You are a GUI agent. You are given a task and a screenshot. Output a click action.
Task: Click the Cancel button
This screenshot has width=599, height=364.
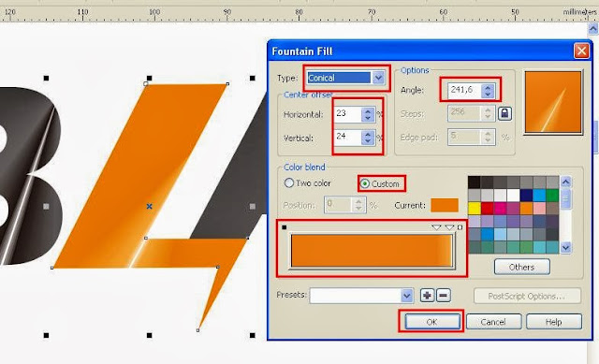[493, 322]
